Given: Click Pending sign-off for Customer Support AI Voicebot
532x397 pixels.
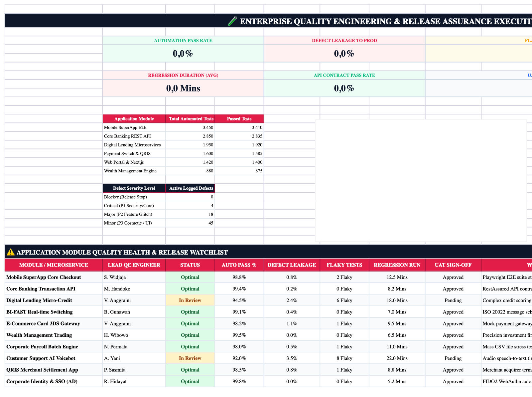Looking at the screenshot, I should click(x=453, y=358).
